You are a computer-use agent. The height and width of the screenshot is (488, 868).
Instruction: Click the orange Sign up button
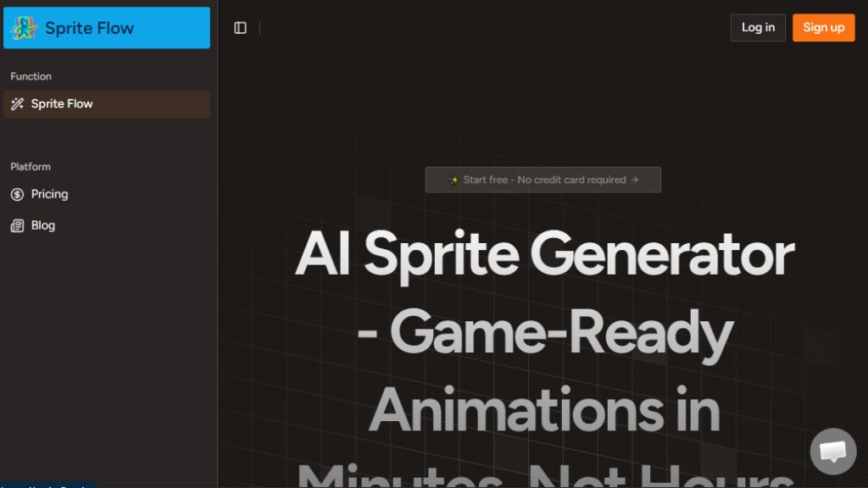tap(824, 28)
